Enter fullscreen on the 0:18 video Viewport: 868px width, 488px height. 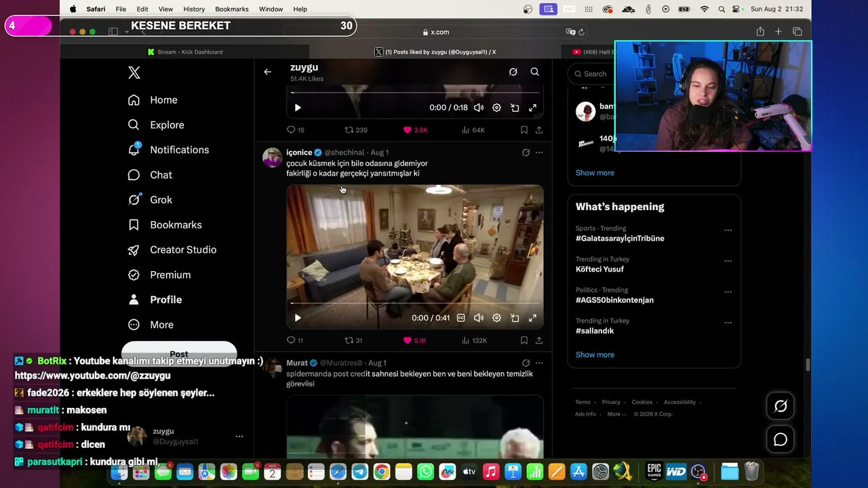point(533,108)
